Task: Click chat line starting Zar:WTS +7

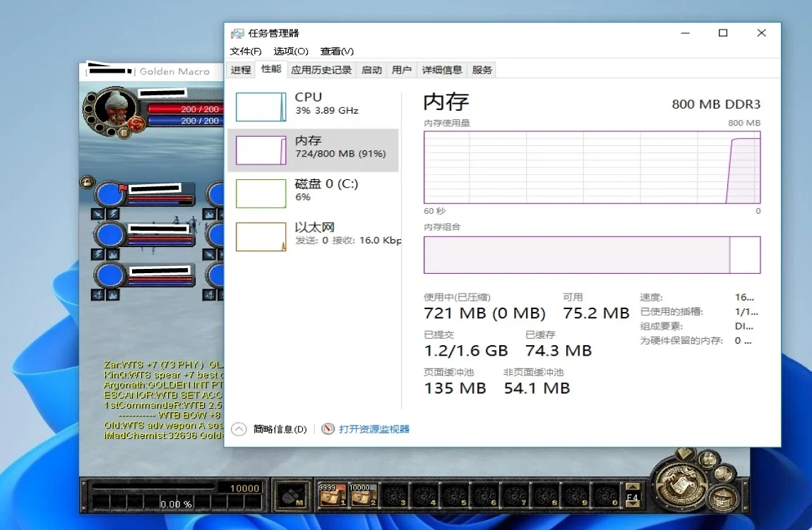Action: pyautogui.click(x=163, y=364)
